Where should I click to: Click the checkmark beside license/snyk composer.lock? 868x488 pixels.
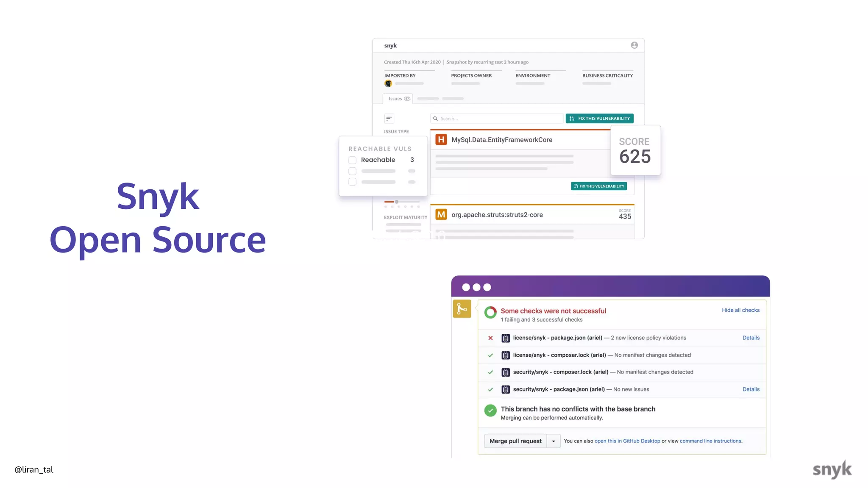tap(490, 355)
